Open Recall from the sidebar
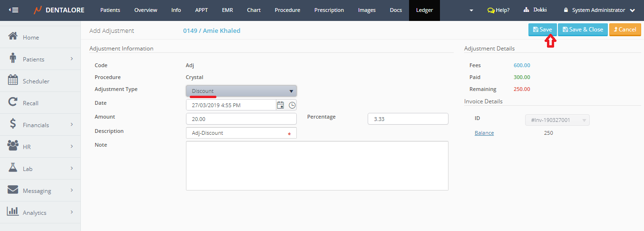Screen dimensions: 644x231 tap(30, 103)
